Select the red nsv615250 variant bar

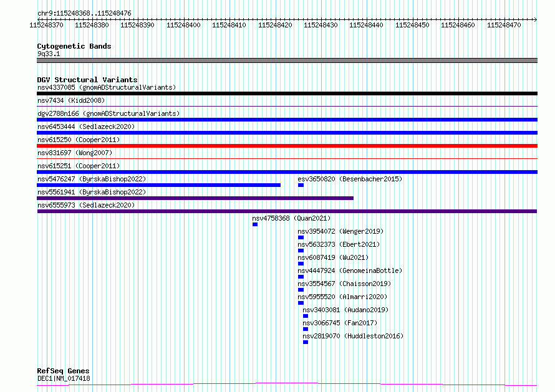tap(287, 146)
